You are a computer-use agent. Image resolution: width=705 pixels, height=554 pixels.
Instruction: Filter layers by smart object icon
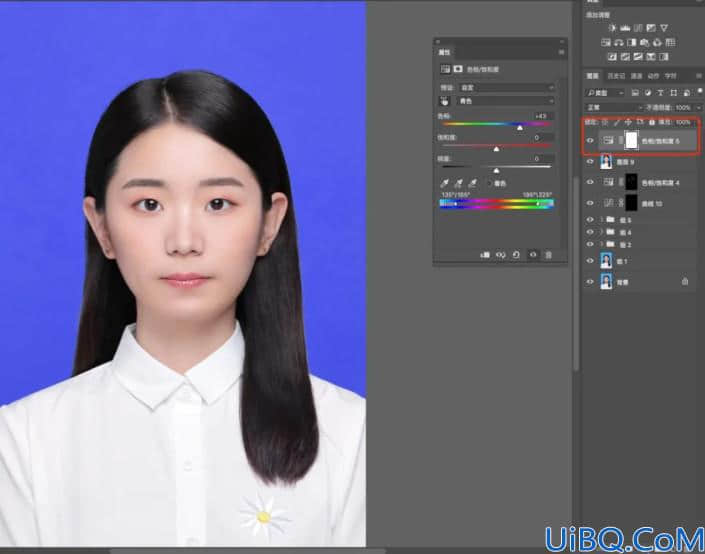[x=687, y=93]
